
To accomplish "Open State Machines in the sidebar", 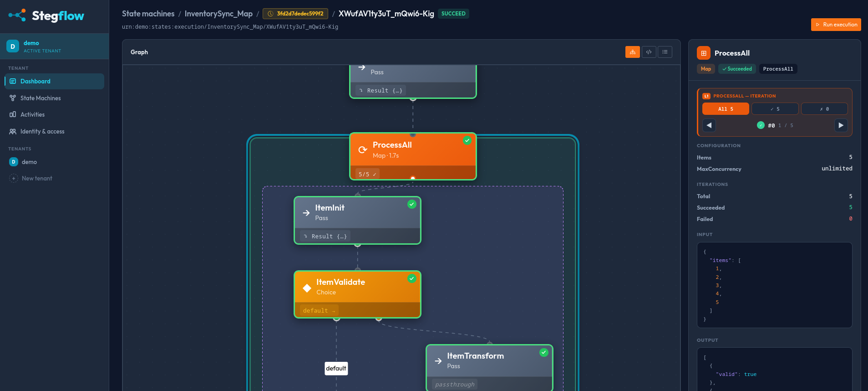I will click(x=54, y=98).
